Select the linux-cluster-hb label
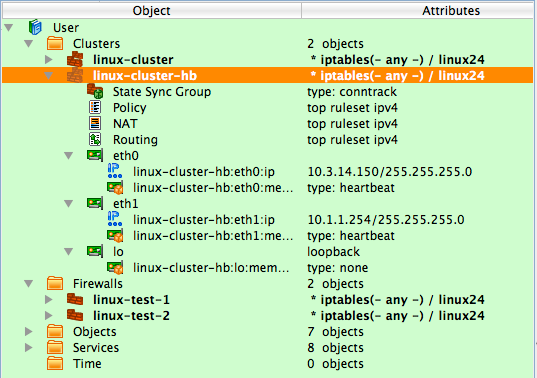This screenshot has height=378, width=537. (145, 76)
